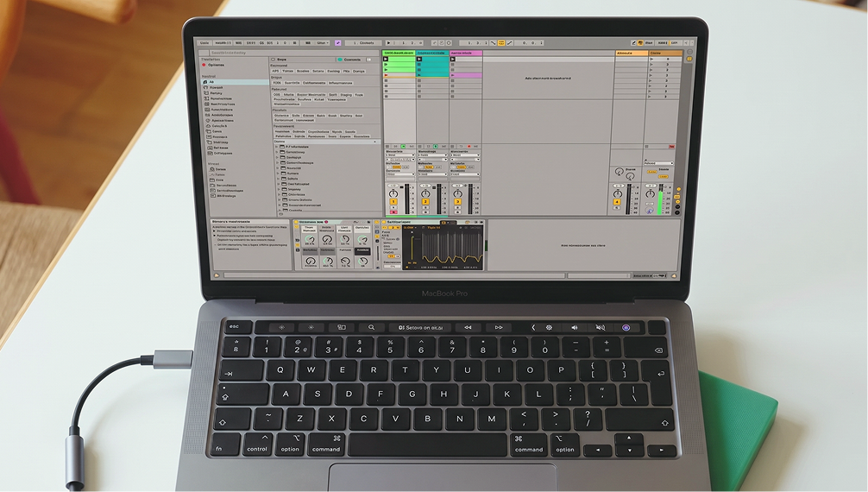Arm the second track with its bottom button
The width and height of the screenshot is (868, 492).
pyautogui.click(x=425, y=212)
